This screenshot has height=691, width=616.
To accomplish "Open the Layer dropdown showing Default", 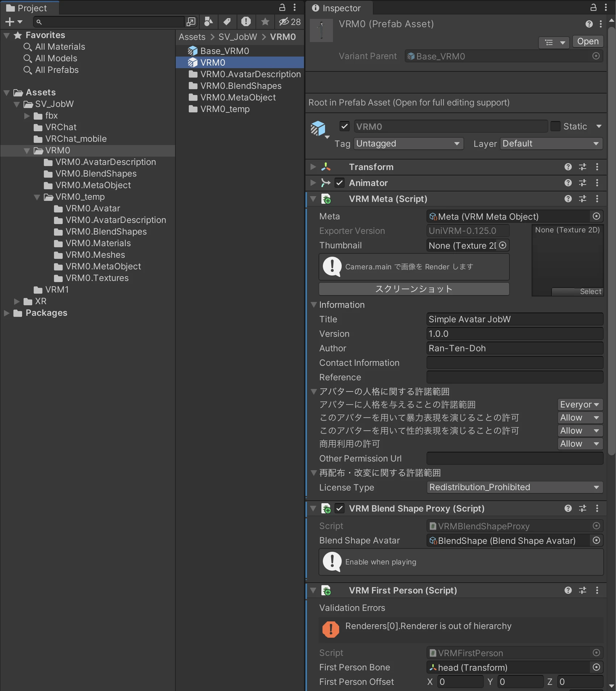I will [551, 144].
